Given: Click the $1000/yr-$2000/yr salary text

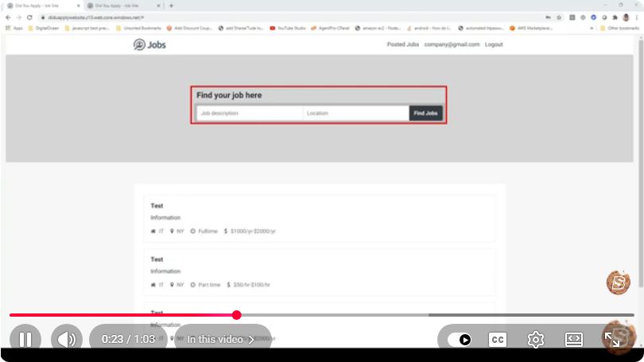Looking at the screenshot, I should 253,232.
